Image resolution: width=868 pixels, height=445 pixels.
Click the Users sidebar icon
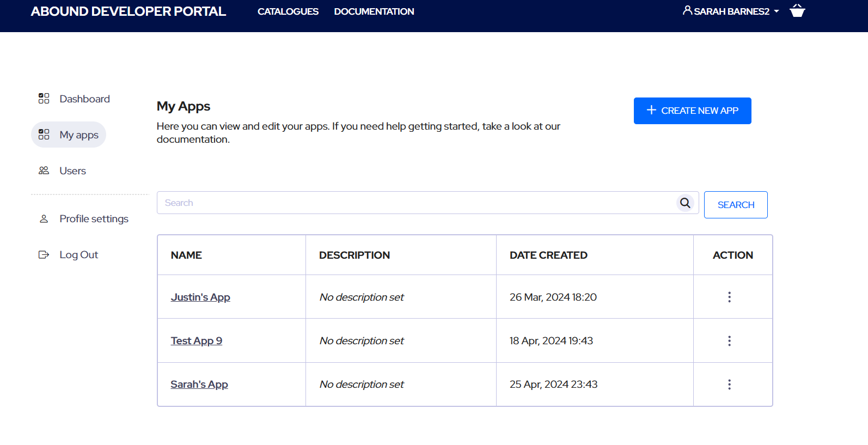click(44, 170)
